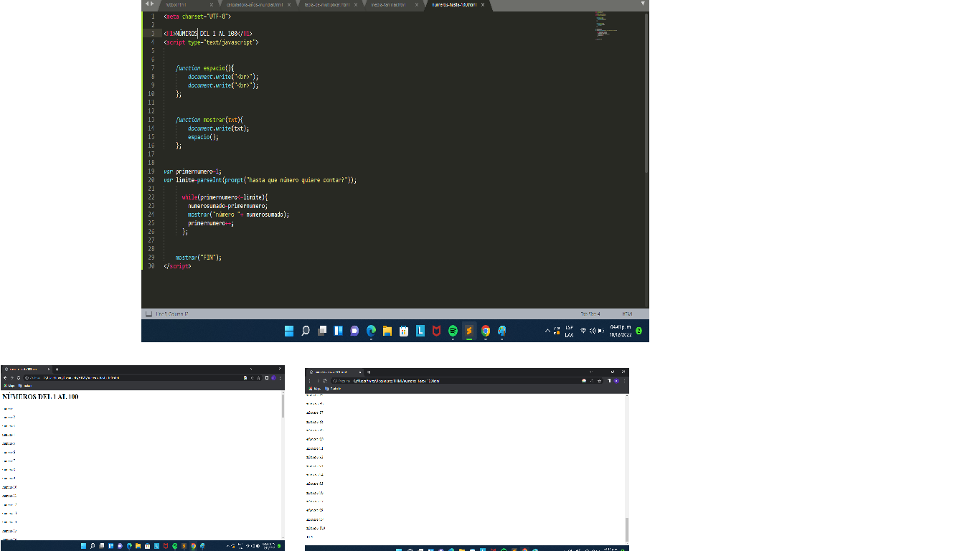Screen dimensions: 980x551
Task: Open Microsoft Edge from taskbar
Action: point(371,331)
